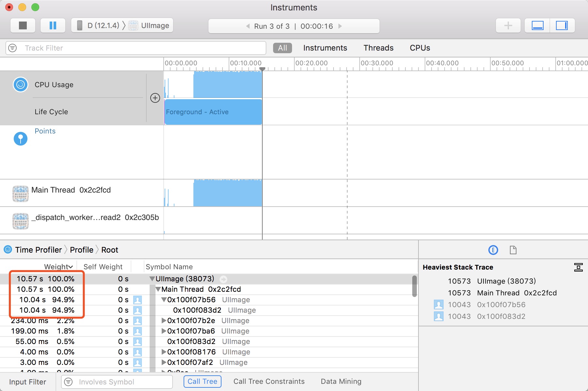This screenshot has height=391, width=588.
Task: Open Call Tree Constraints settings
Action: pos(269,382)
